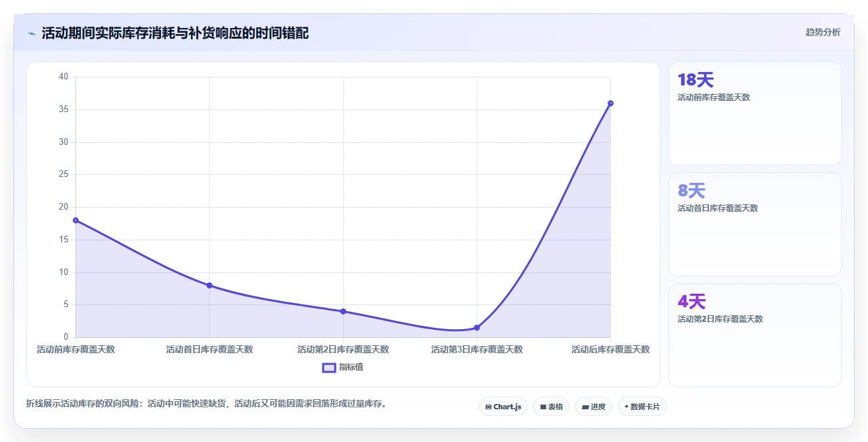Click the chart title 活动期间实际库存消耗与补货响应的时间错配
Image resolution: width=868 pixels, height=442 pixels.
(175, 33)
